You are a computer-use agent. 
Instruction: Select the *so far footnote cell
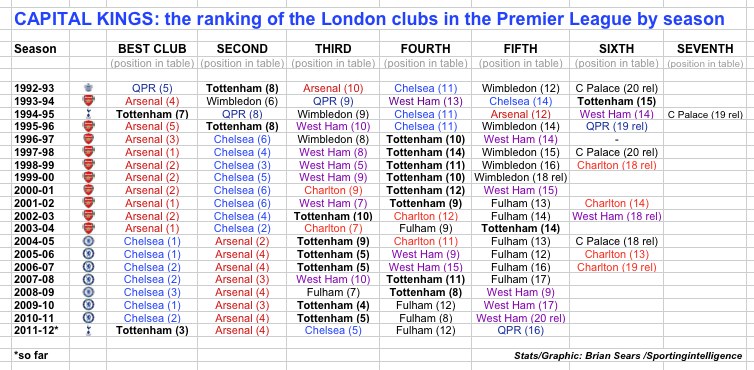[x=31, y=356]
